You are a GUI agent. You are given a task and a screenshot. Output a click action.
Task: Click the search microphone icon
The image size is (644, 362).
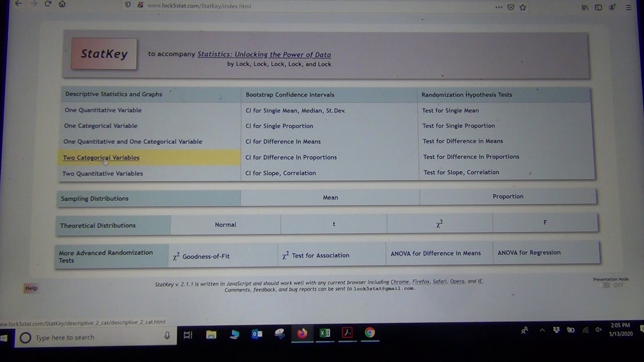coord(167,336)
